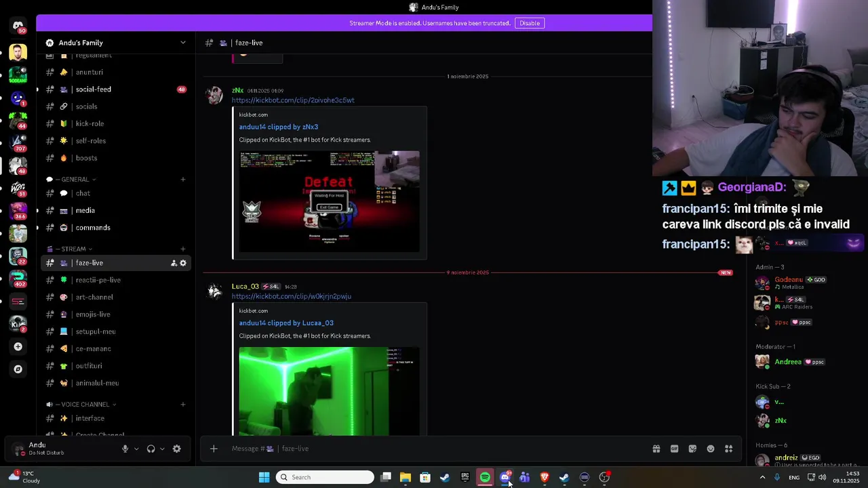Open server icon with 402 badge
Viewport: 868px width, 488px height.
point(18,279)
